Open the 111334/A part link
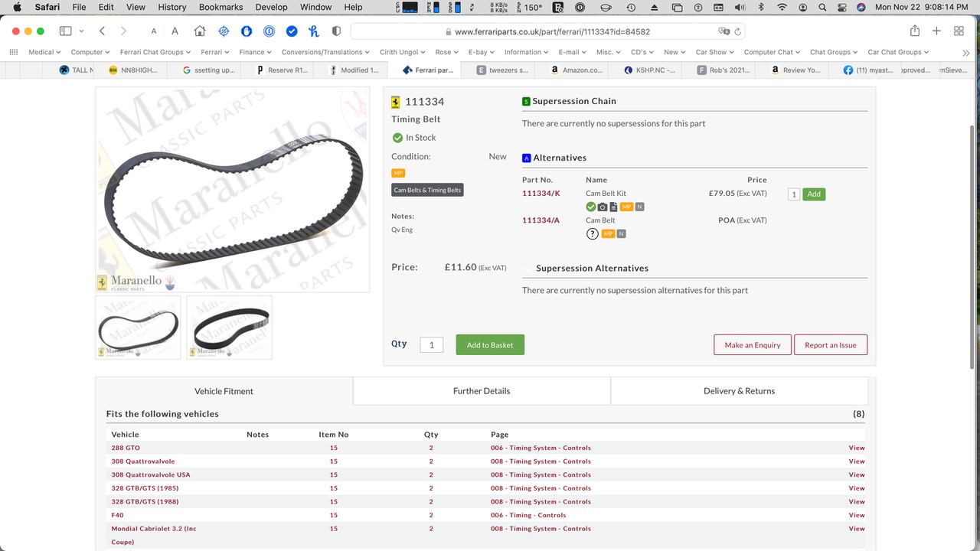 pos(541,220)
